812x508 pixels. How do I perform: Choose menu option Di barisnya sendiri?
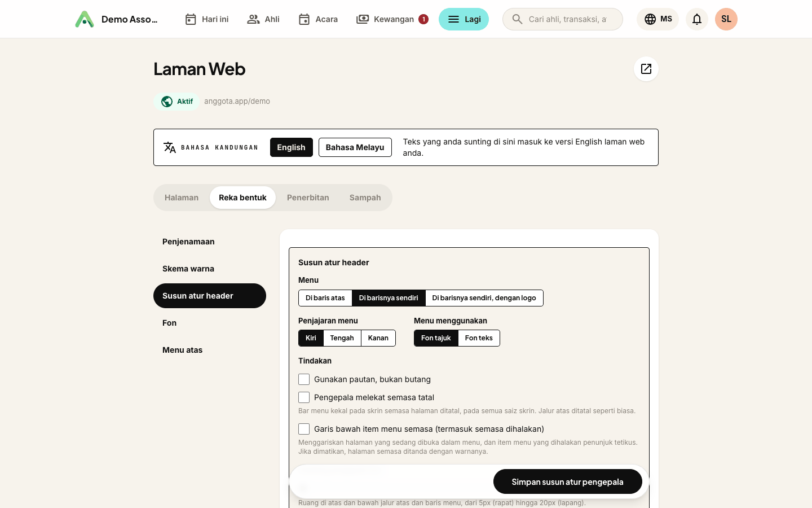389,298
